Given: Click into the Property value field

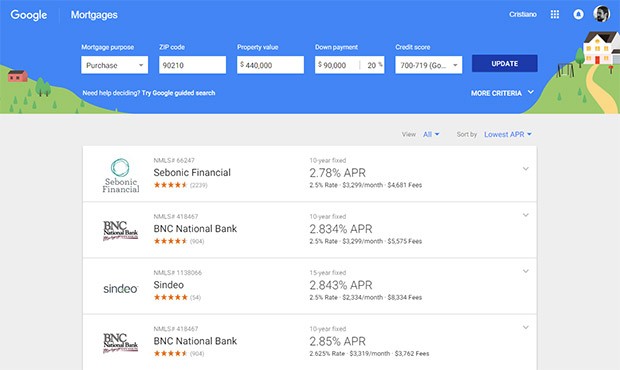Looking at the screenshot, I should point(270,65).
